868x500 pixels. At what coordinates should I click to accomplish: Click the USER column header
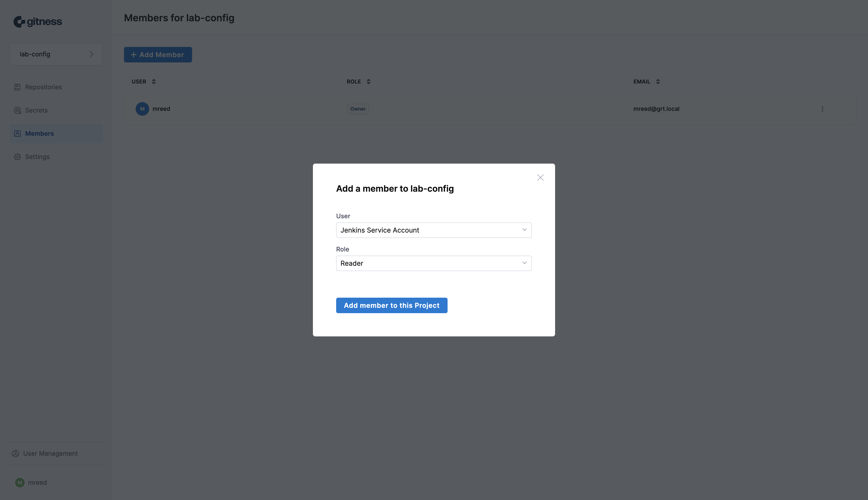[x=139, y=81]
